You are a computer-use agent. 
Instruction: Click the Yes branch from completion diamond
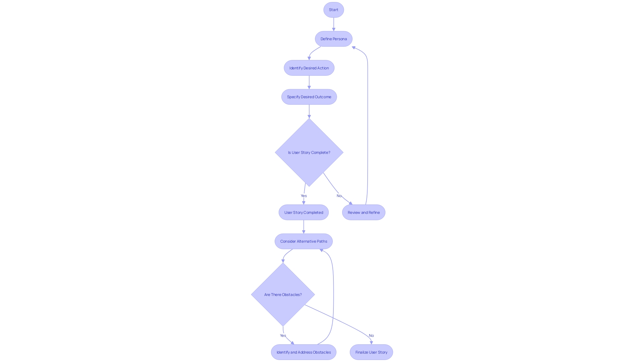tap(304, 195)
